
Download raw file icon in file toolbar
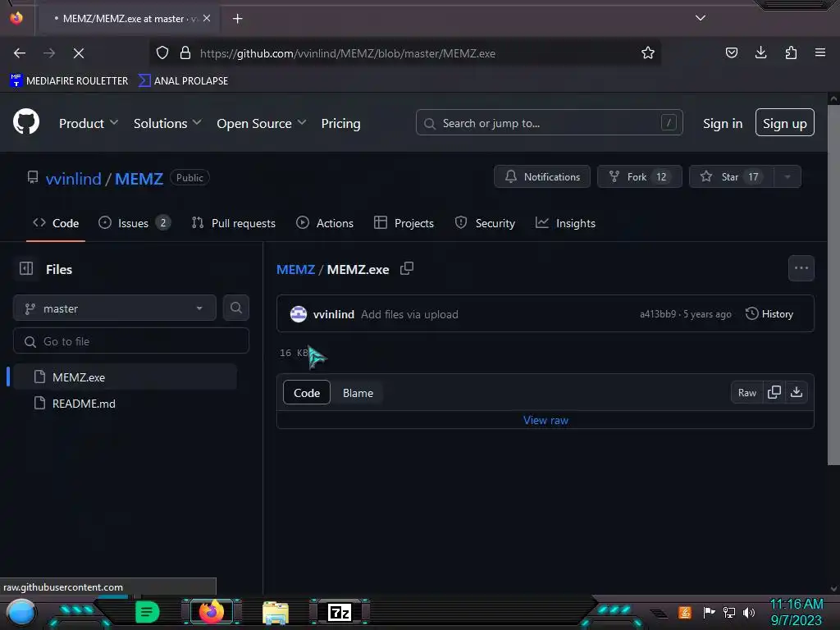click(x=797, y=392)
